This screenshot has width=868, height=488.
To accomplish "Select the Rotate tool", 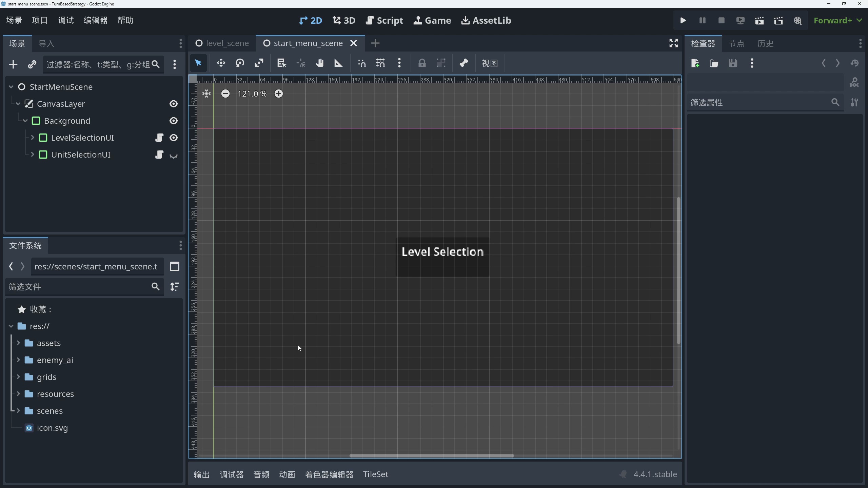I will (x=240, y=63).
